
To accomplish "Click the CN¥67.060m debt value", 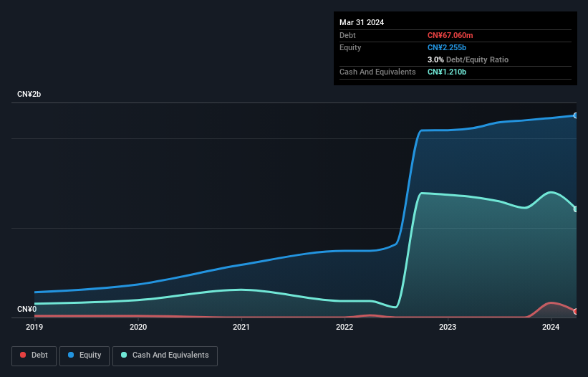I will pos(450,35).
